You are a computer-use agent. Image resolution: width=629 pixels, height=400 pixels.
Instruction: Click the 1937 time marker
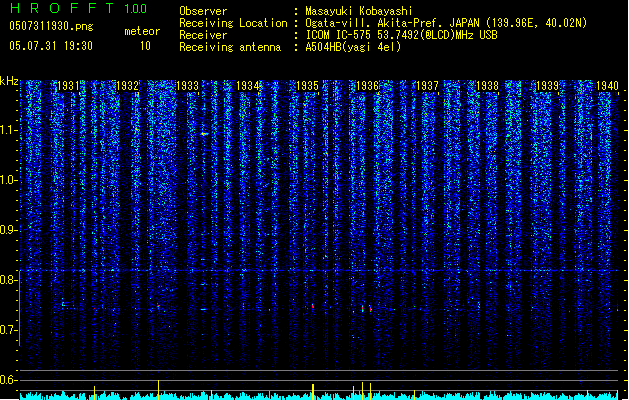click(x=427, y=86)
